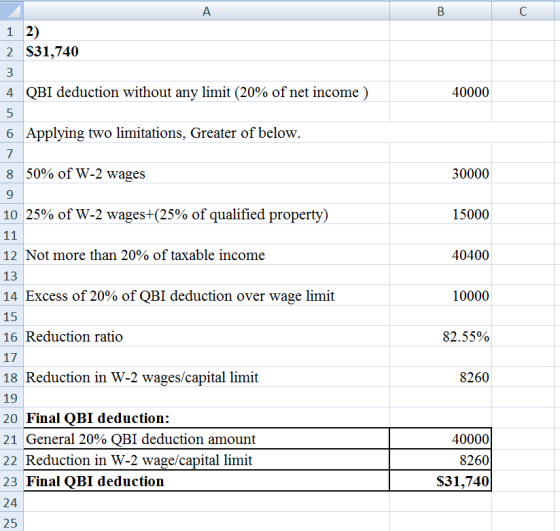Select row 1 header
This screenshot has width=560, height=531.
12,31
